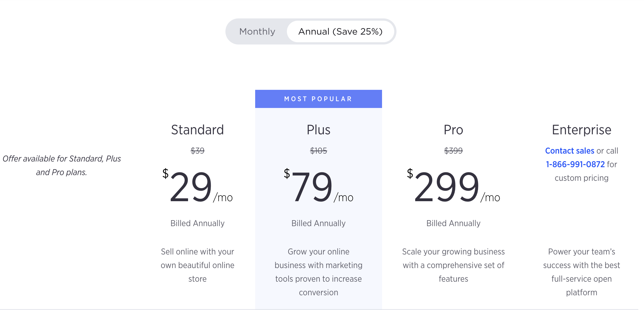Click the Plus plan 'Grow your online business' description

click(x=318, y=272)
